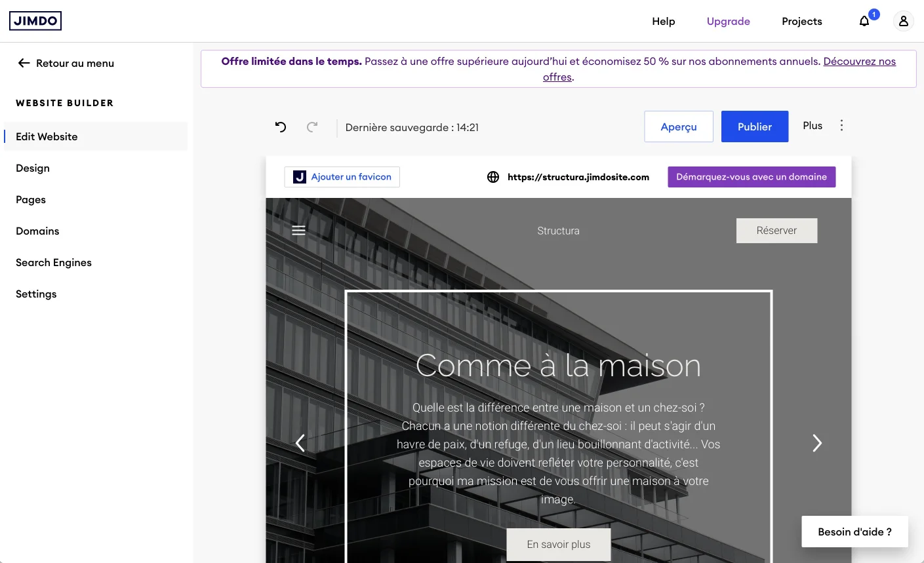This screenshot has height=563, width=924.
Task: Open the three-dot more options menu
Action: click(841, 125)
